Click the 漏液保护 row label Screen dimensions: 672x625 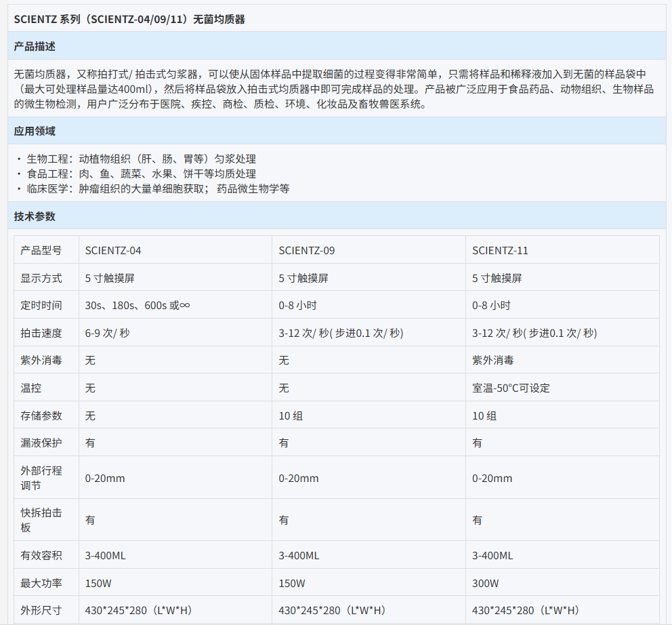pos(41,443)
